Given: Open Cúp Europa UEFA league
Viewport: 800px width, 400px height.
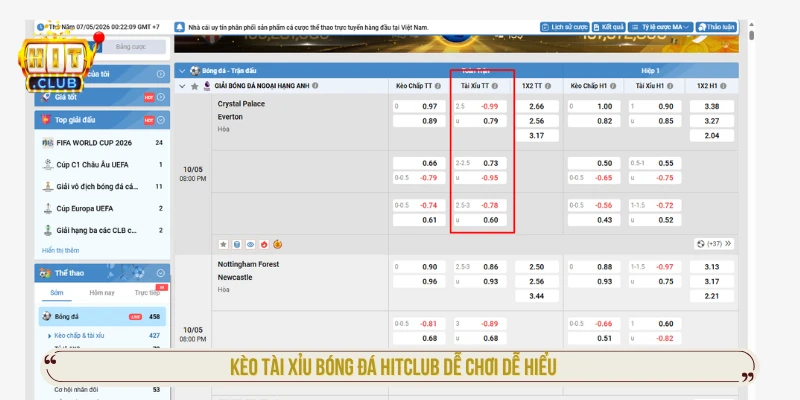Looking at the screenshot, I should tap(102, 209).
